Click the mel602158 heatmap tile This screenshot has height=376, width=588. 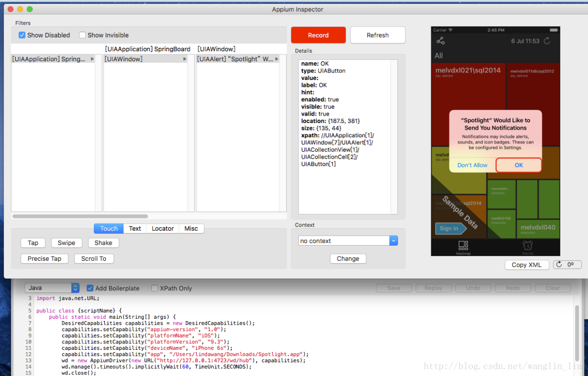coord(501,224)
